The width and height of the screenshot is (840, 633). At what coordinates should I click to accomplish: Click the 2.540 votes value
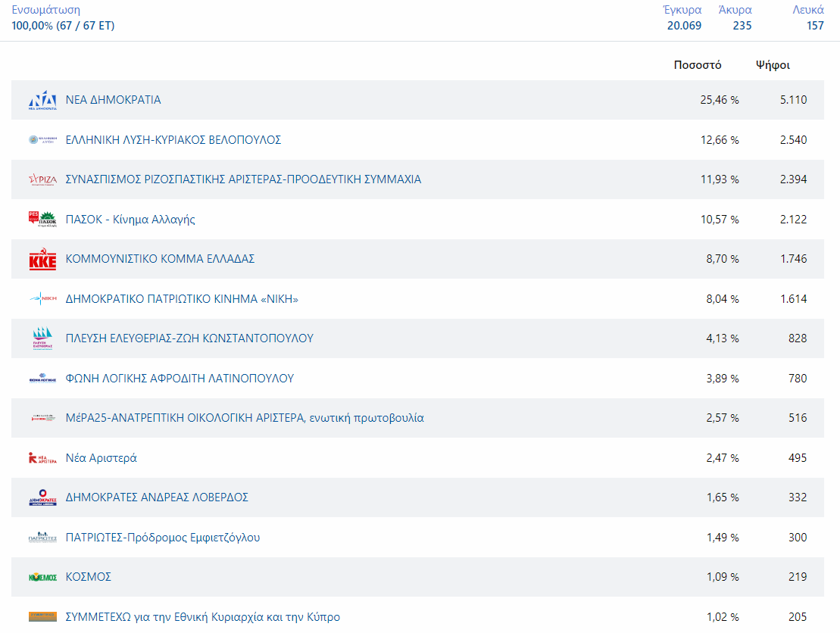click(793, 140)
